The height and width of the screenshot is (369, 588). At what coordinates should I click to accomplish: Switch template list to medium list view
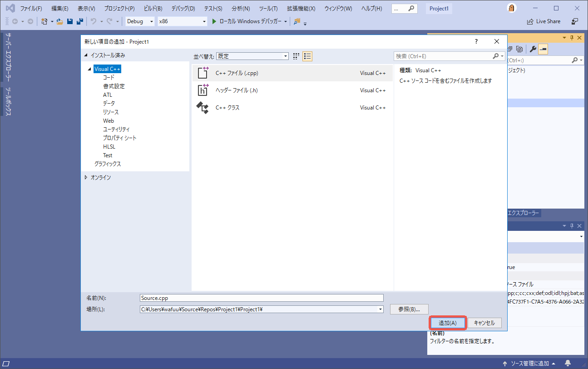[307, 56]
